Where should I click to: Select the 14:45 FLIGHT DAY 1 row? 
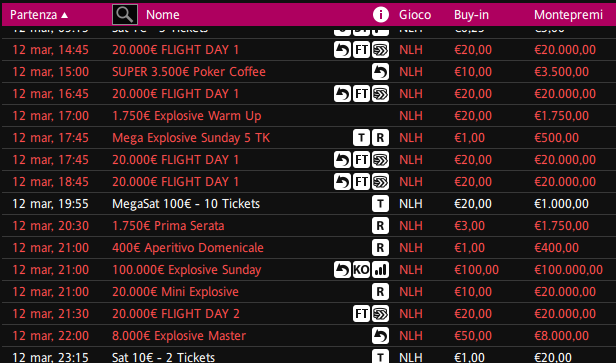pos(308,50)
